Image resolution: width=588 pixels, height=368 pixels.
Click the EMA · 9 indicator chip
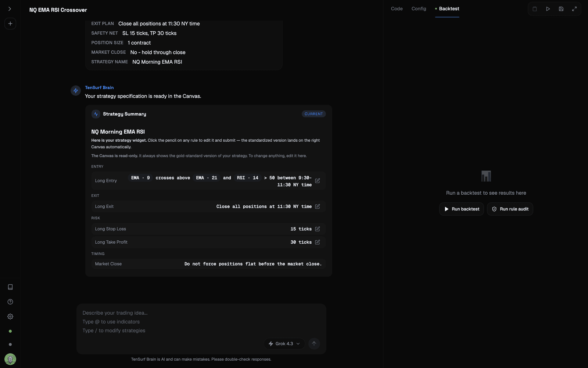point(140,178)
